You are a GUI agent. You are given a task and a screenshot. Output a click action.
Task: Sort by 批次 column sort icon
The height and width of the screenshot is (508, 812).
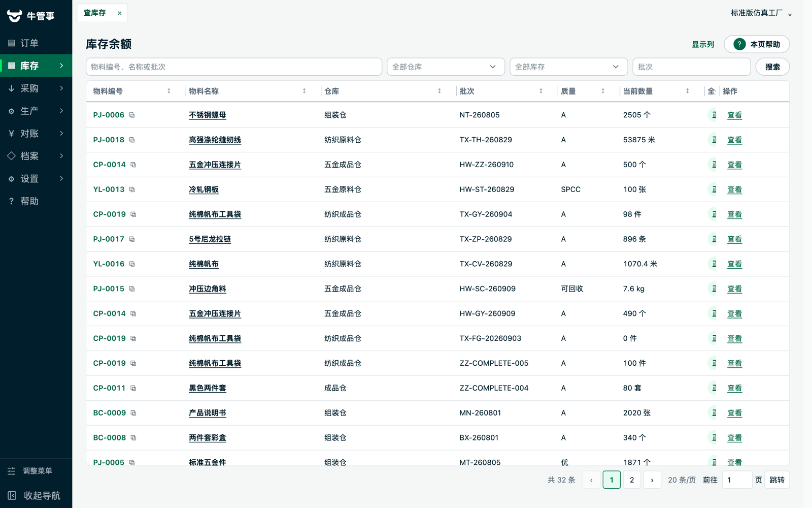pos(541,91)
